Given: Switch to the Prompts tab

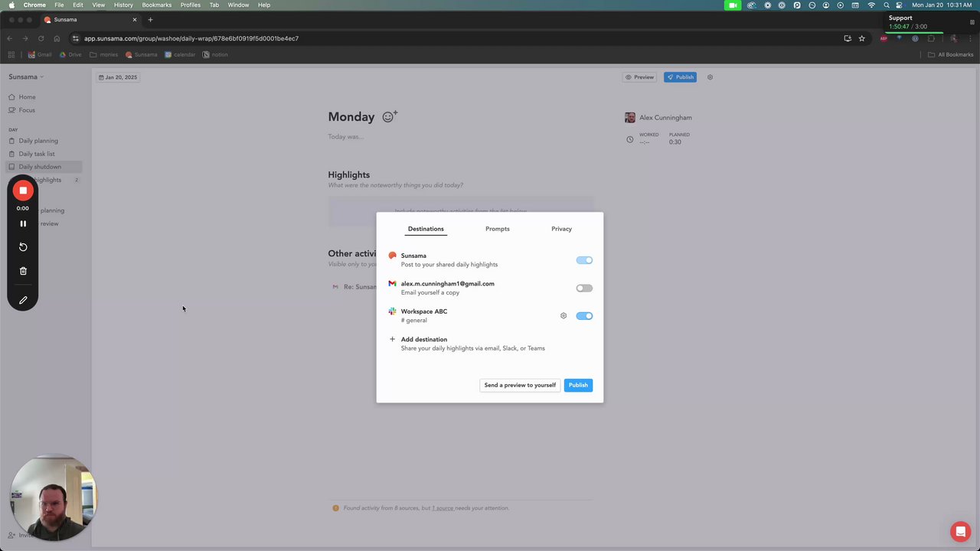Looking at the screenshot, I should (x=497, y=229).
